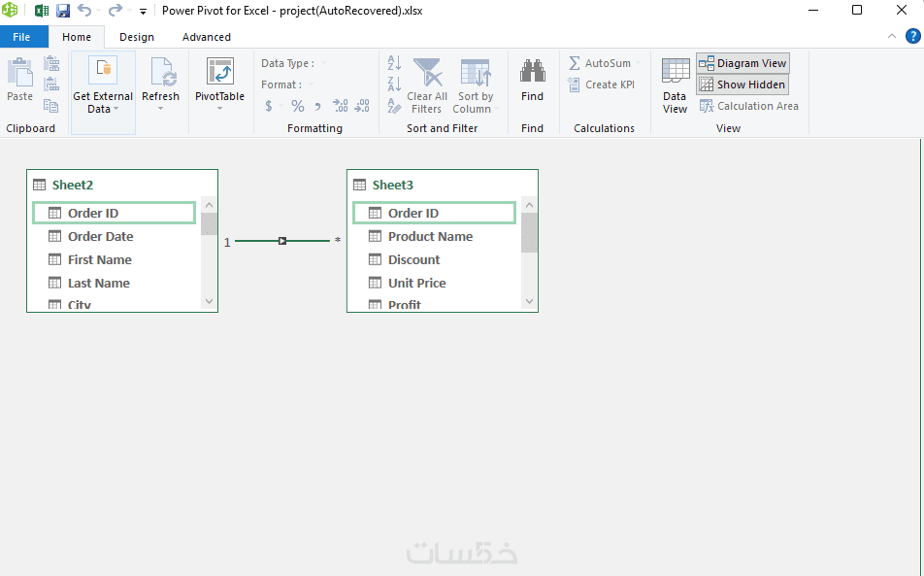This screenshot has width=924, height=576.
Task: Sort A to Z ascending
Action: point(394,62)
